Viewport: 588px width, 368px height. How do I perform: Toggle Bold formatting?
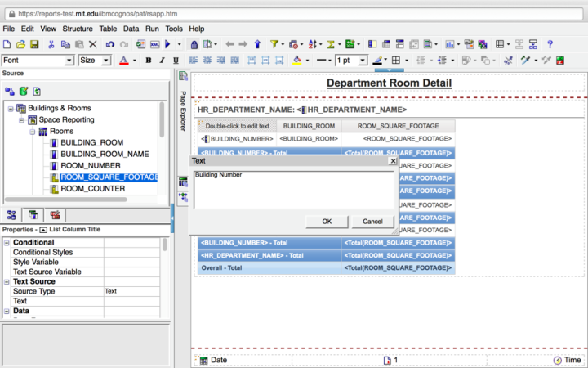click(x=149, y=61)
